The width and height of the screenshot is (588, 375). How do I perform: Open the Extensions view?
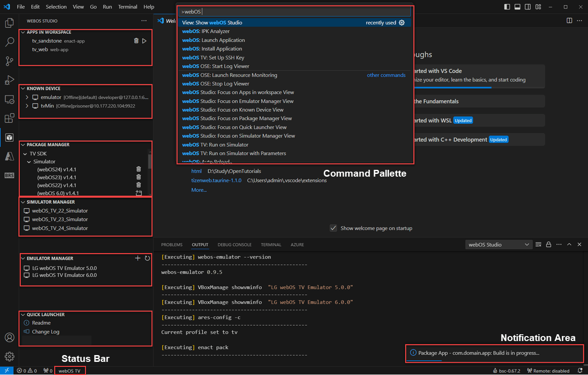pyautogui.click(x=9, y=118)
